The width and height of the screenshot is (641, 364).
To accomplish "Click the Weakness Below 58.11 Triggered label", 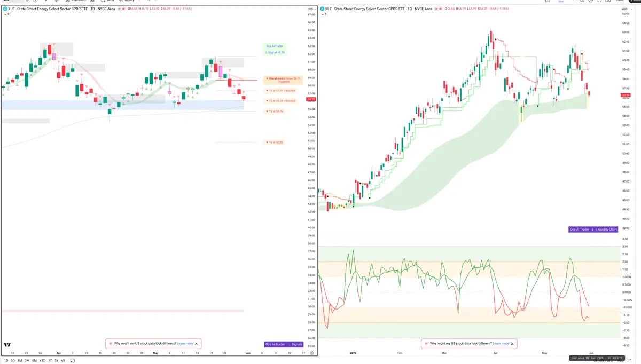I will 283,80.
